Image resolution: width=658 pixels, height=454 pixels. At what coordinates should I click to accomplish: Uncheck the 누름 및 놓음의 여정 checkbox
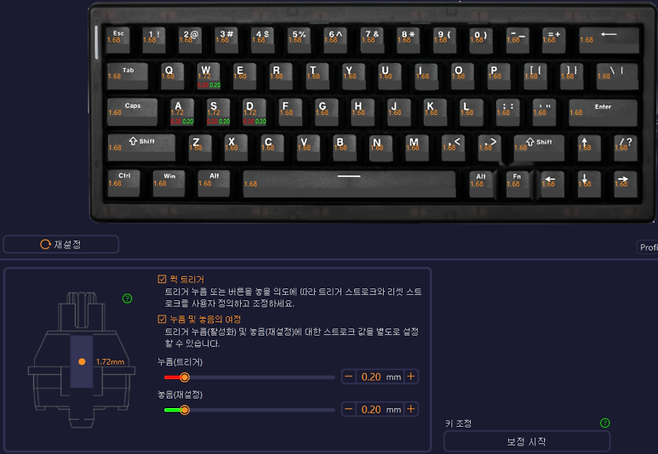coord(162,319)
